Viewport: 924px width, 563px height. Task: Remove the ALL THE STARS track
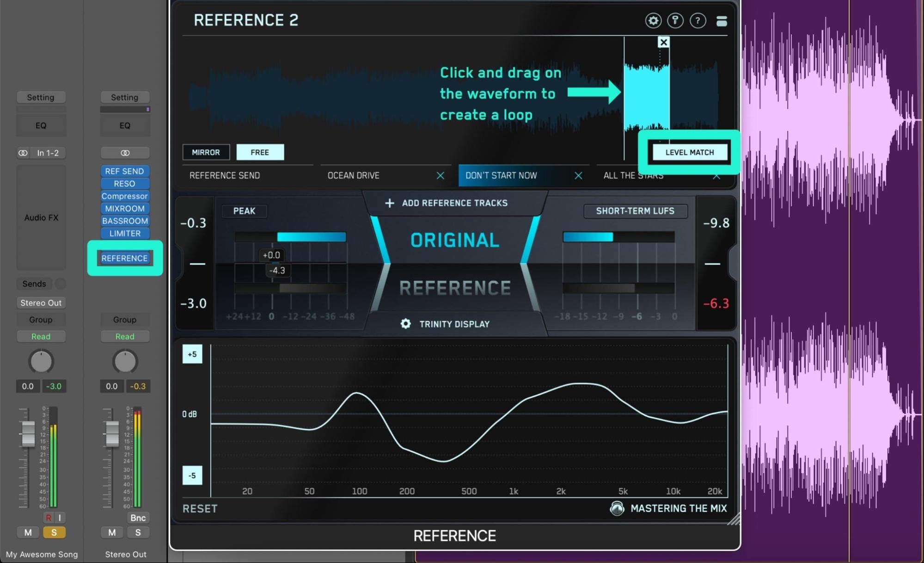(716, 176)
